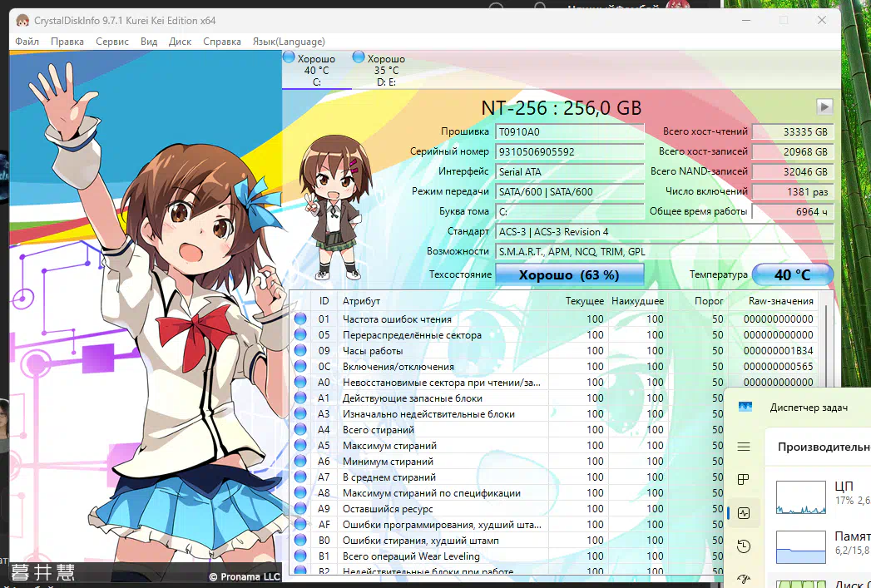The height and width of the screenshot is (588, 871).
Task: Click the status icon for attribute A5
Action: pos(300,445)
